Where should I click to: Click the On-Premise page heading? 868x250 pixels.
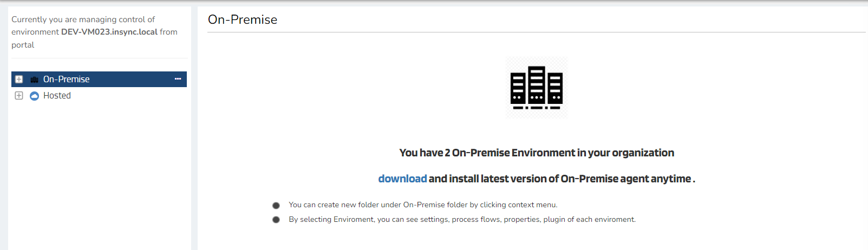(243, 19)
